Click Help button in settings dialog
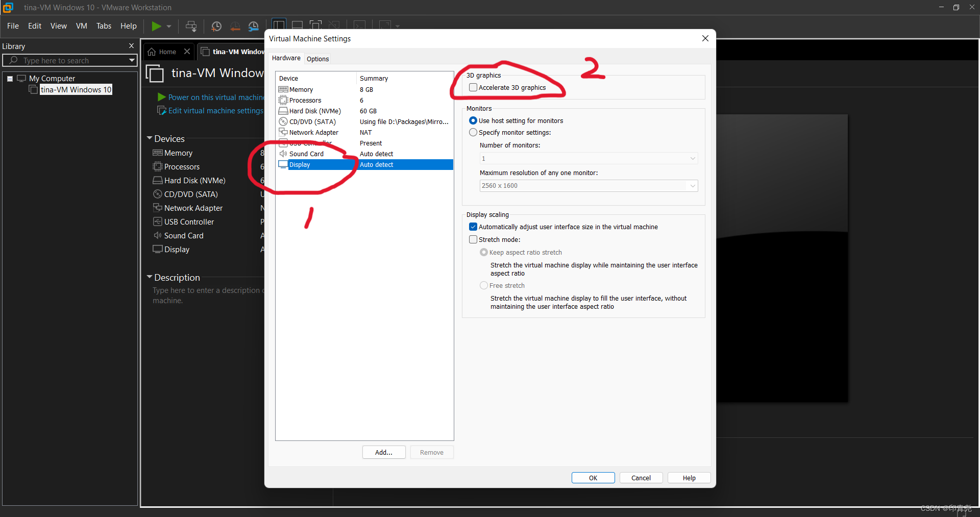Viewport: 980px width, 517px height. pyautogui.click(x=689, y=478)
